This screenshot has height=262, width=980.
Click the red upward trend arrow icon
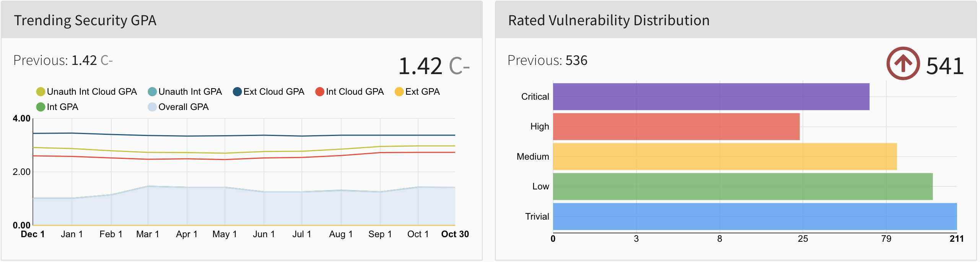pyautogui.click(x=903, y=63)
